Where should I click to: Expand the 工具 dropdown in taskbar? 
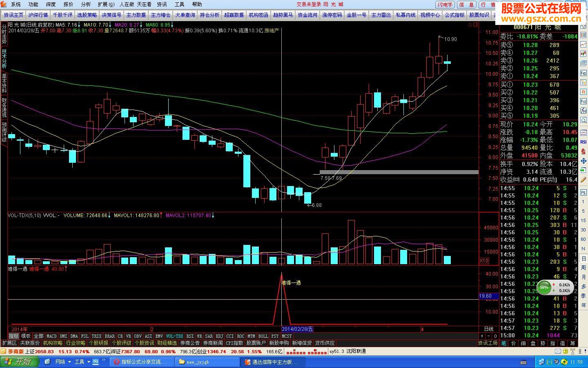click(x=89, y=362)
